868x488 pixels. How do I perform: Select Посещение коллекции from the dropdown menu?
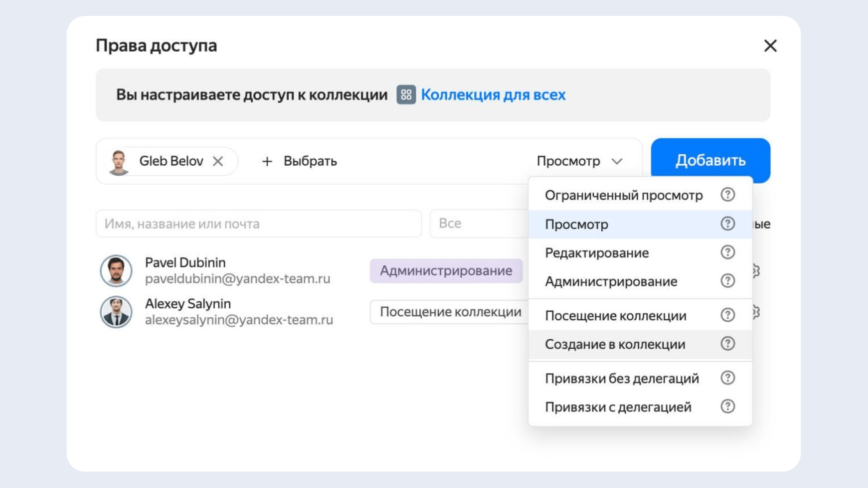point(640,315)
